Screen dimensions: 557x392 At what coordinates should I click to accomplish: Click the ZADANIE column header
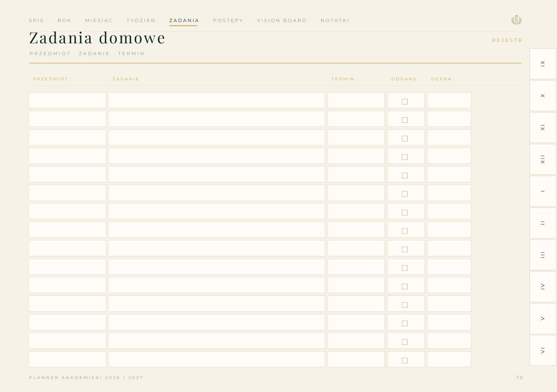tap(126, 79)
